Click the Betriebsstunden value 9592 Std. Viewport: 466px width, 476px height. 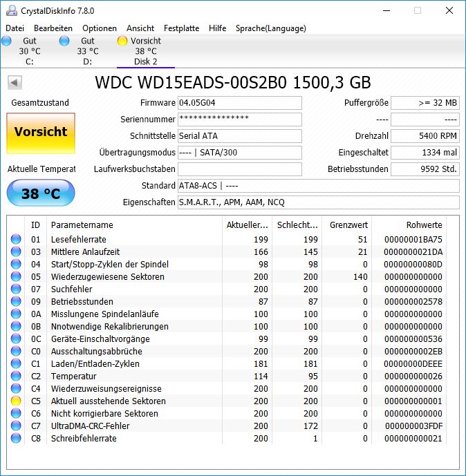tap(425, 169)
